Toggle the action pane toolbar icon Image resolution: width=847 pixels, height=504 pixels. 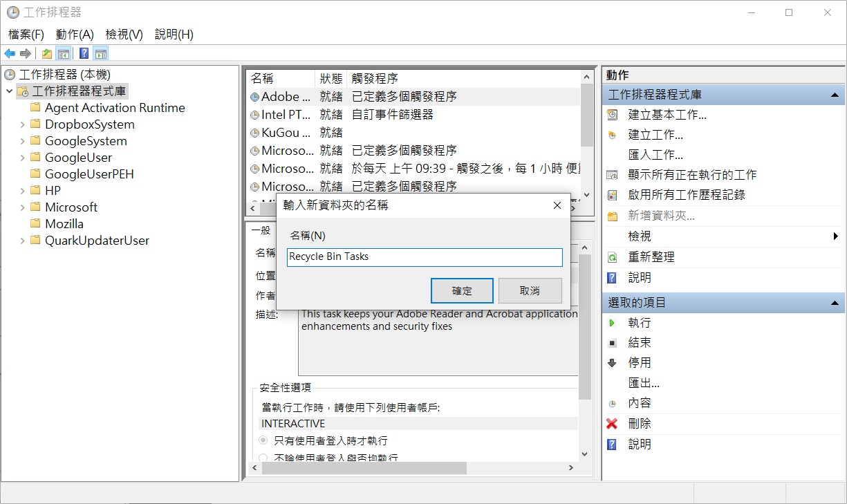(x=101, y=54)
